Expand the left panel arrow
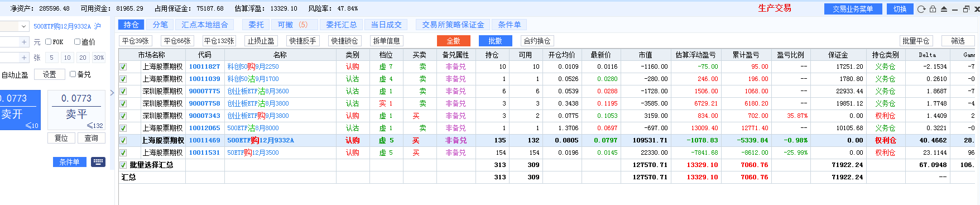 [x=112, y=93]
